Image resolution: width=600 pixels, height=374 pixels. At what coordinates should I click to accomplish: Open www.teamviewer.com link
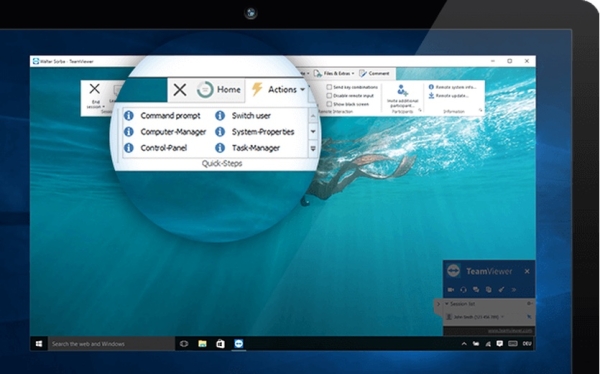pos(510,330)
